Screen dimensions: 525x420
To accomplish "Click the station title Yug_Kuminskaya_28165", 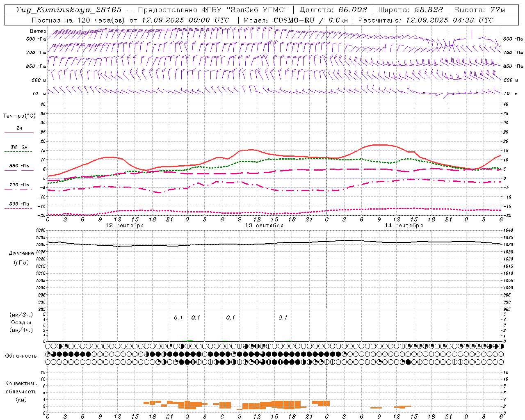I will tap(68, 10).
